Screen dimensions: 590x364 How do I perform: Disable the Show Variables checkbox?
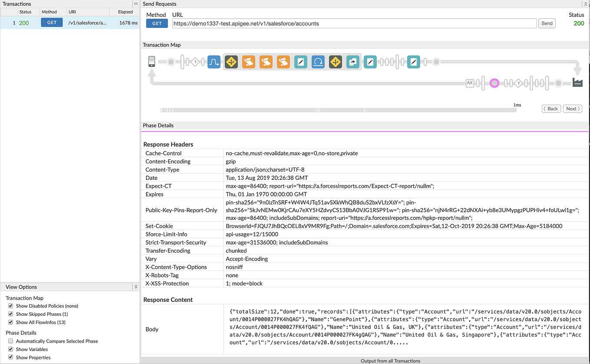click(x=10, y=349)
